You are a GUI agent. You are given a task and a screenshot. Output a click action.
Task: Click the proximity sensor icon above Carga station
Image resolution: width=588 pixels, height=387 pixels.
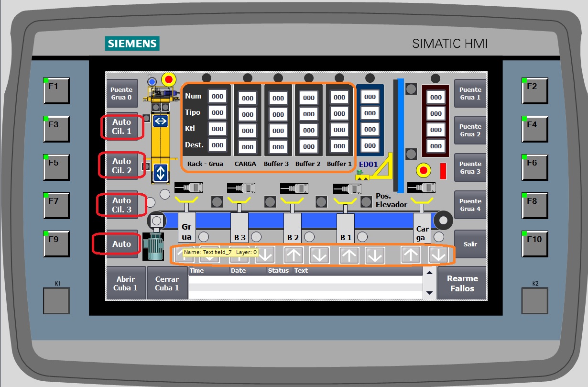421,187
